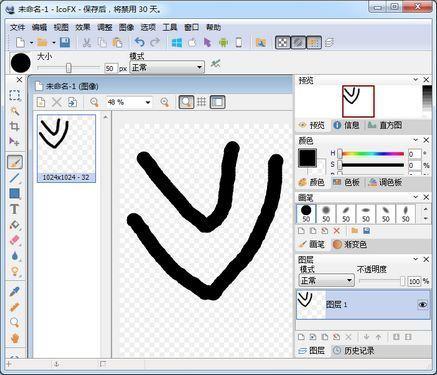Click the Undo arrow icon
Screen dimensions: 437x375
tap(139, 42)
